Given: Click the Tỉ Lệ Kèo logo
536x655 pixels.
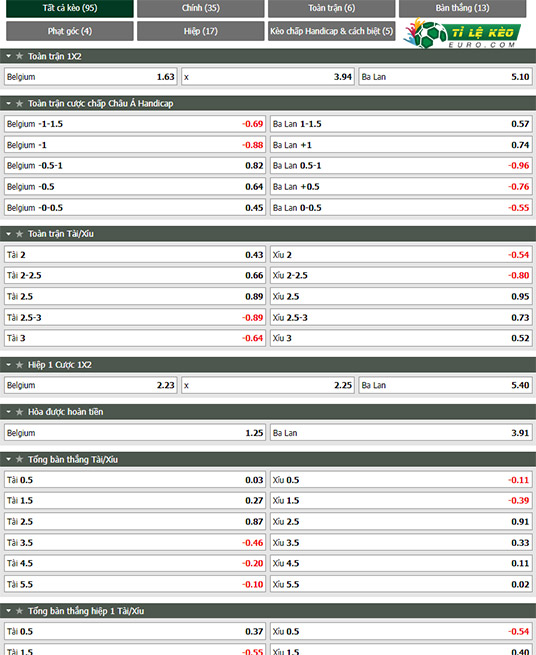Looking at the screenshot, I should (462, 33).
